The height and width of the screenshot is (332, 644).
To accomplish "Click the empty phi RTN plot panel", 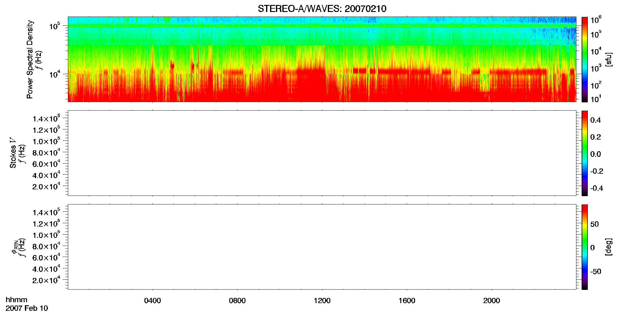I will tap(322, 247).
